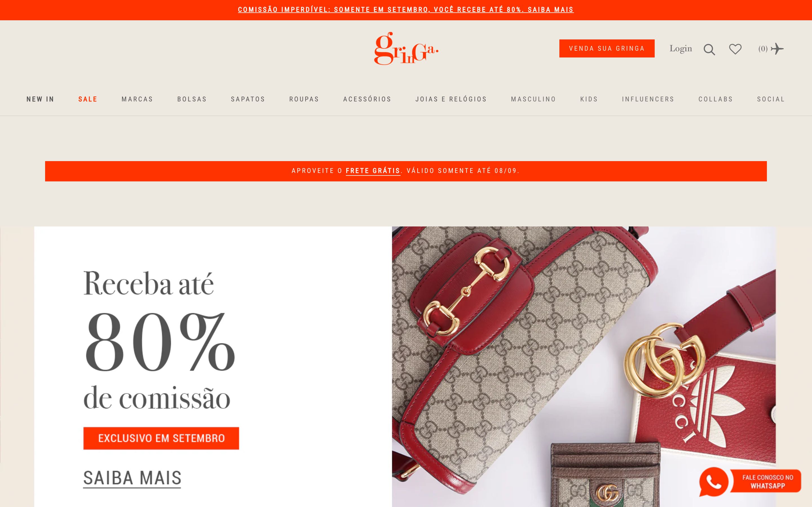This screenshot has width=812, height=507.
Task: Select the JOIAS E RELÓGIOS menu
Action: click(x=451, y=99)
